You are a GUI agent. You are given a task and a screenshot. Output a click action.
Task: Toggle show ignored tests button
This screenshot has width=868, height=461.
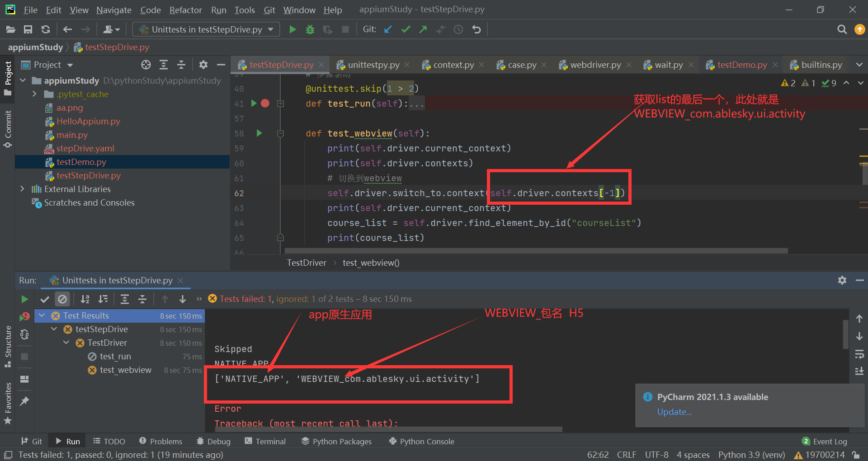point(62,299)
